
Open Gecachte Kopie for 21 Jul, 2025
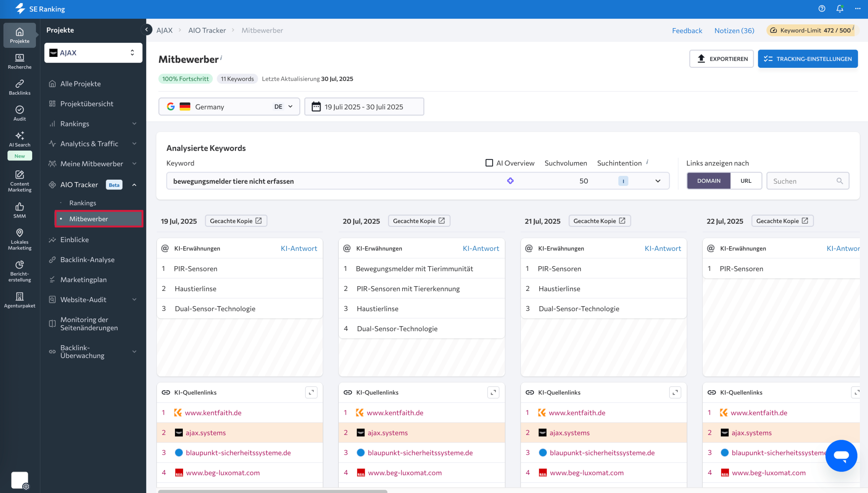click(599, 221)
